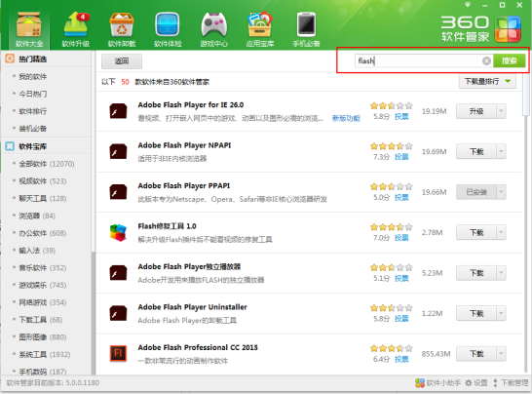Open the 下载量排行 sort dropdown
Image resolution: width=532 pixels, height=394 pixels.
[x=487, y=82]
